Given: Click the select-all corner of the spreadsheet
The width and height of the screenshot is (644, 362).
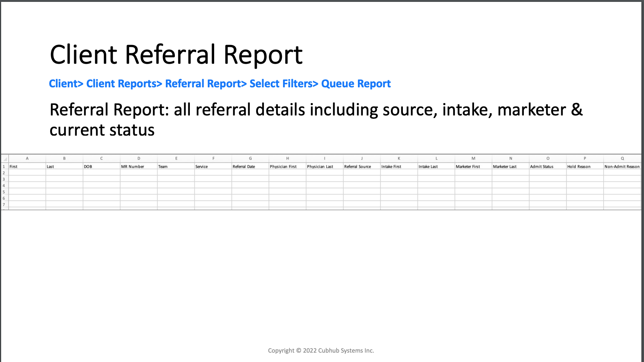Looking at the screenshot, I should (4, 159).
